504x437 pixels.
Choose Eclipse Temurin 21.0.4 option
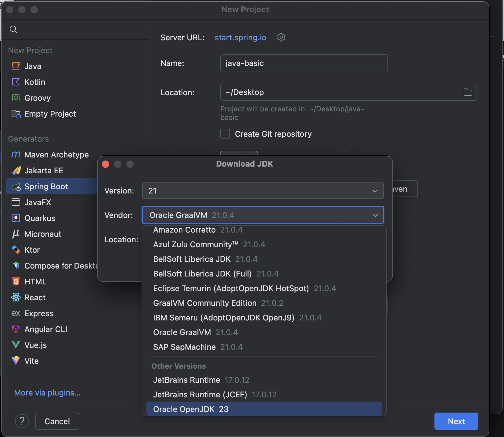[264, 288]
